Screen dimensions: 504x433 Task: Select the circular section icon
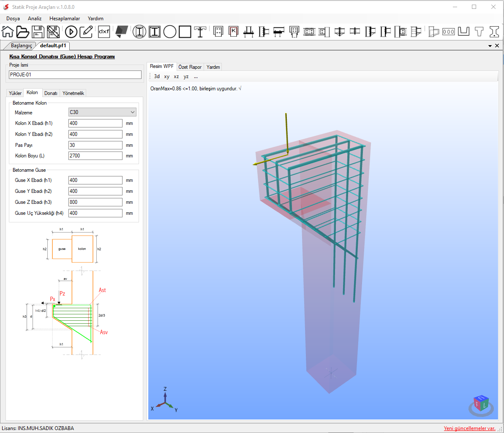click(x=170, y=32)
